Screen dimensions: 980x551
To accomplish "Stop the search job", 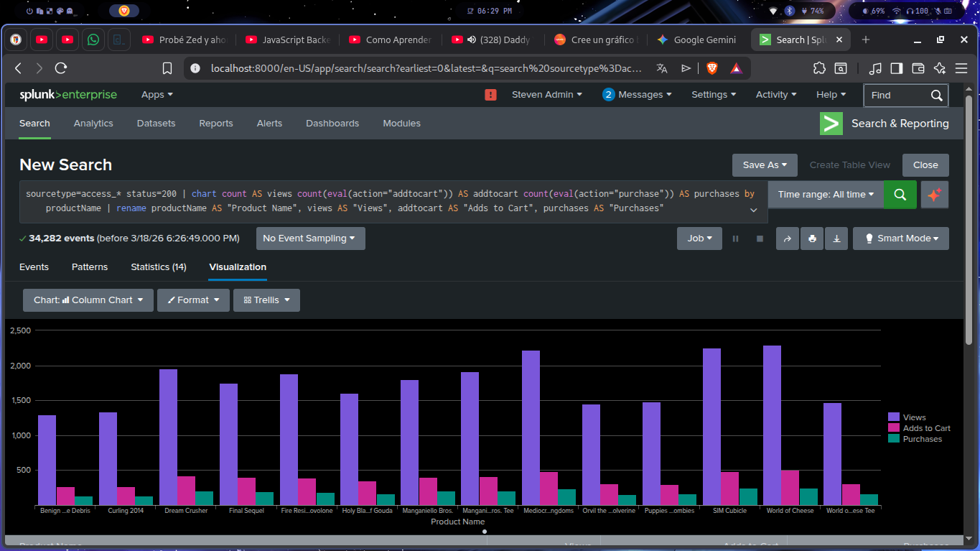I will coord(760,239).
